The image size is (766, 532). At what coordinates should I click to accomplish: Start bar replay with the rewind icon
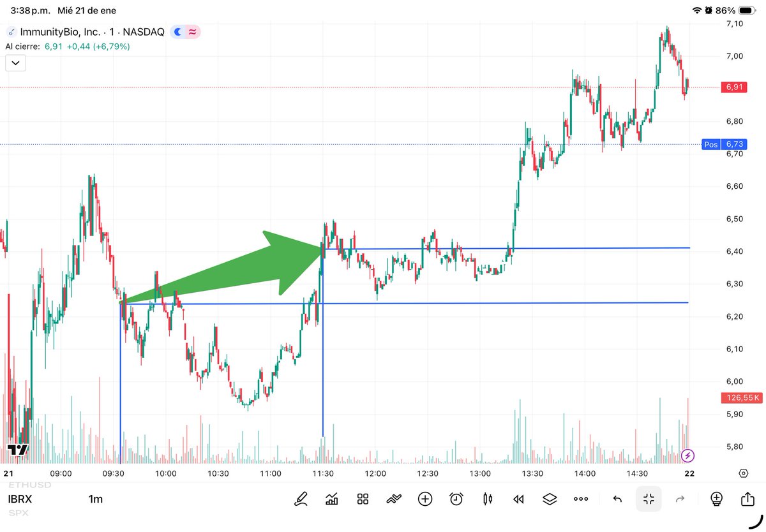click(519, 499)
